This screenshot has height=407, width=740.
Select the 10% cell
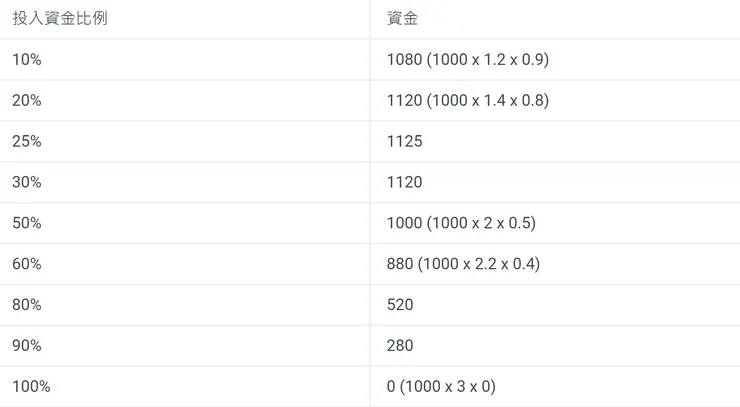tap(27, 60)
